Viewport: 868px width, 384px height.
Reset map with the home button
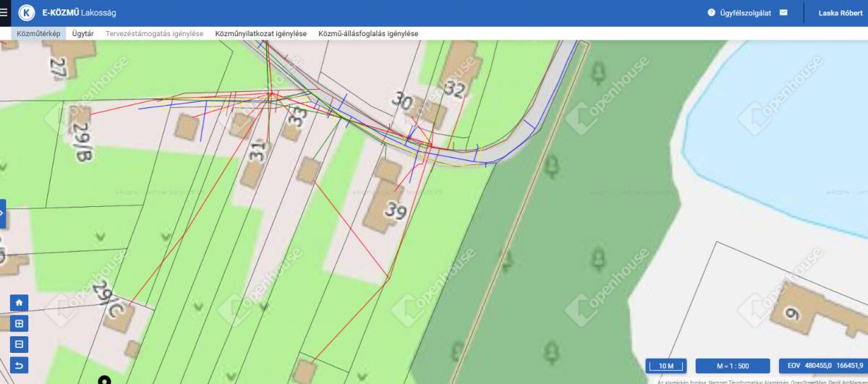pos(20,303)
